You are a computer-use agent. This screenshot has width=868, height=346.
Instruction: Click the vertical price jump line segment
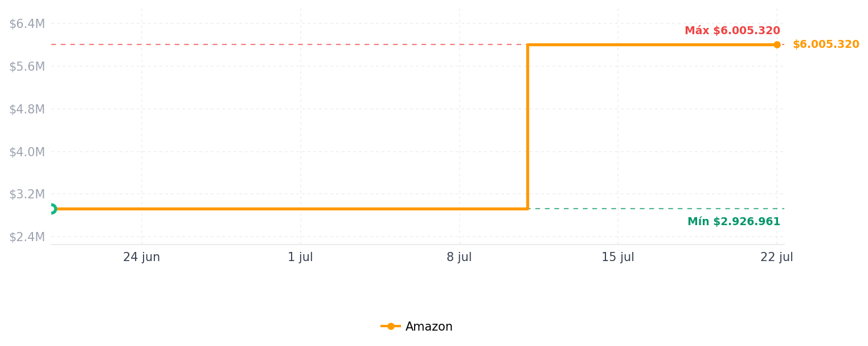coord(528,127)
